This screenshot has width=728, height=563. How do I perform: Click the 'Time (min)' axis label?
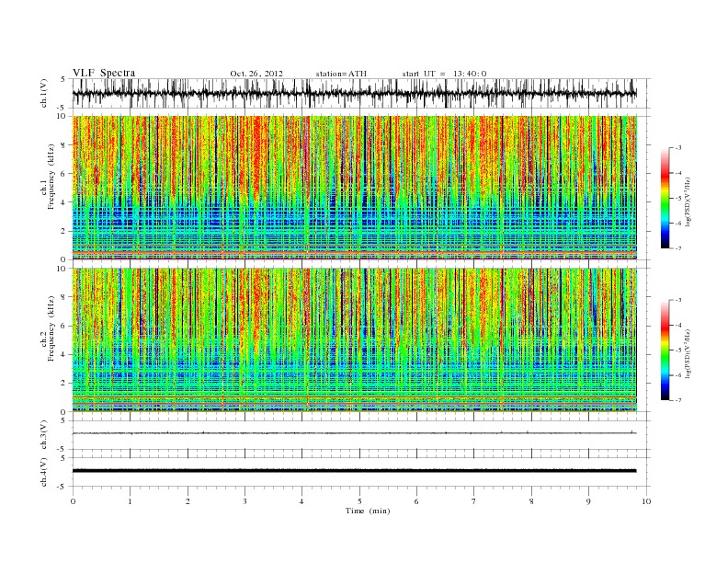(x=368, y=511)
